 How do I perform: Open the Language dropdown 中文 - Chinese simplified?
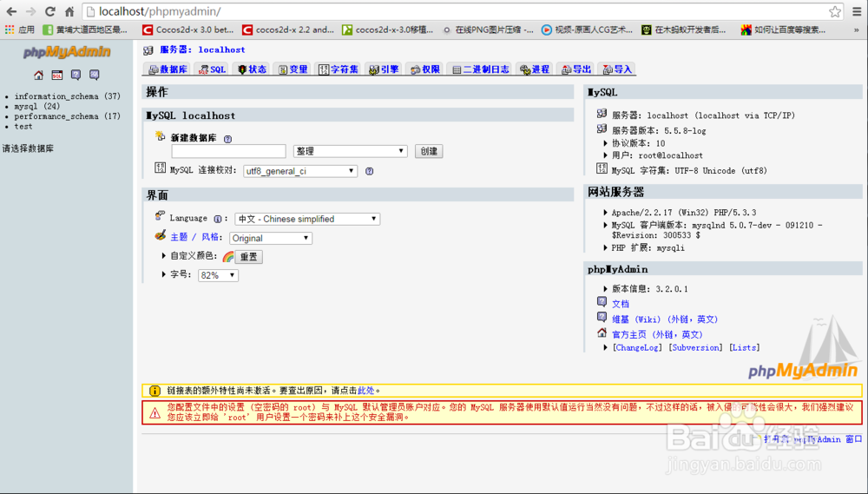click(x=307, y=219)
